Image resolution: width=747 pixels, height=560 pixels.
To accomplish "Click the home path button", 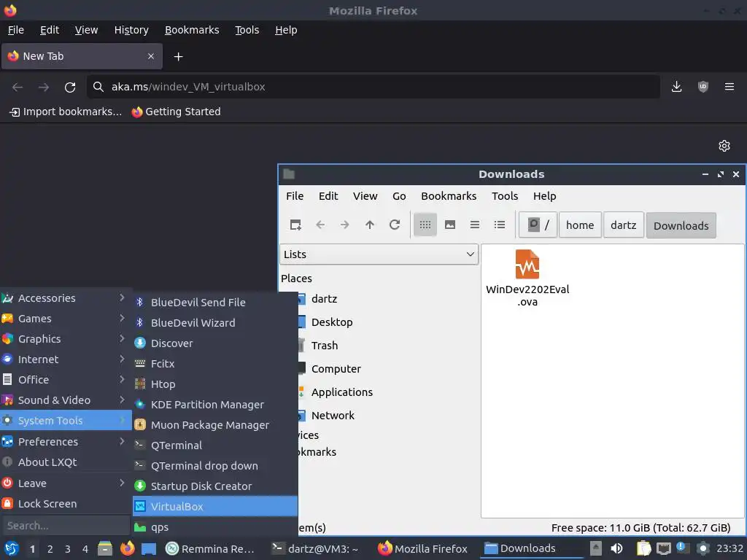I will click(x=580, y=225).
